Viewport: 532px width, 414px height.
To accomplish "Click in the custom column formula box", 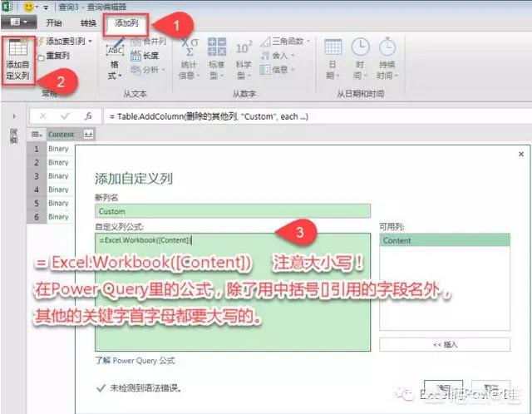I will [x=233, y=292].
